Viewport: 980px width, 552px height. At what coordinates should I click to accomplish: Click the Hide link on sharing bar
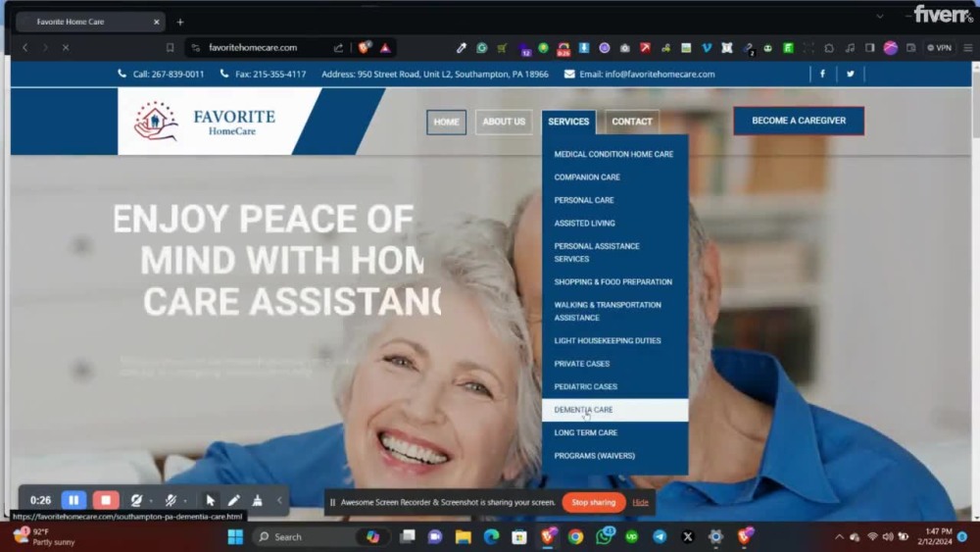(640, 503)
